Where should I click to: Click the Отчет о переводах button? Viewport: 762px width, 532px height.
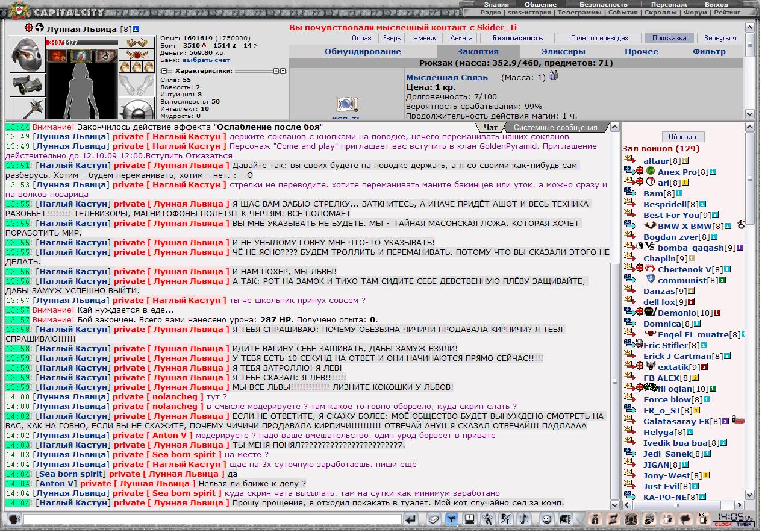[599, 38]
